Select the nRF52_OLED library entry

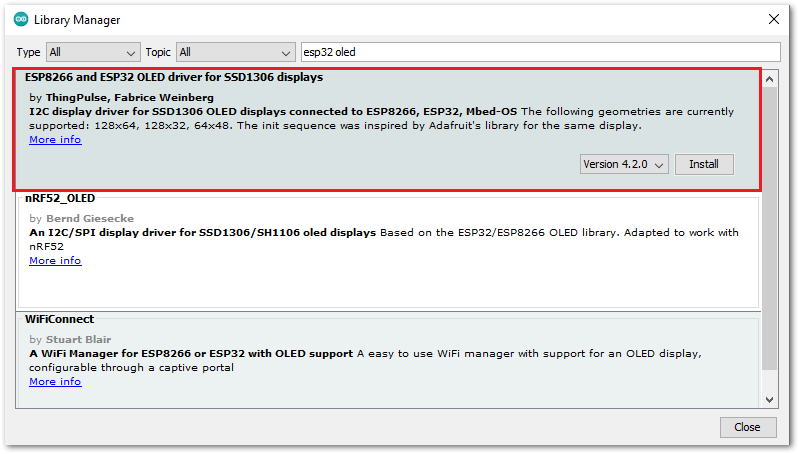pos(388,250)
